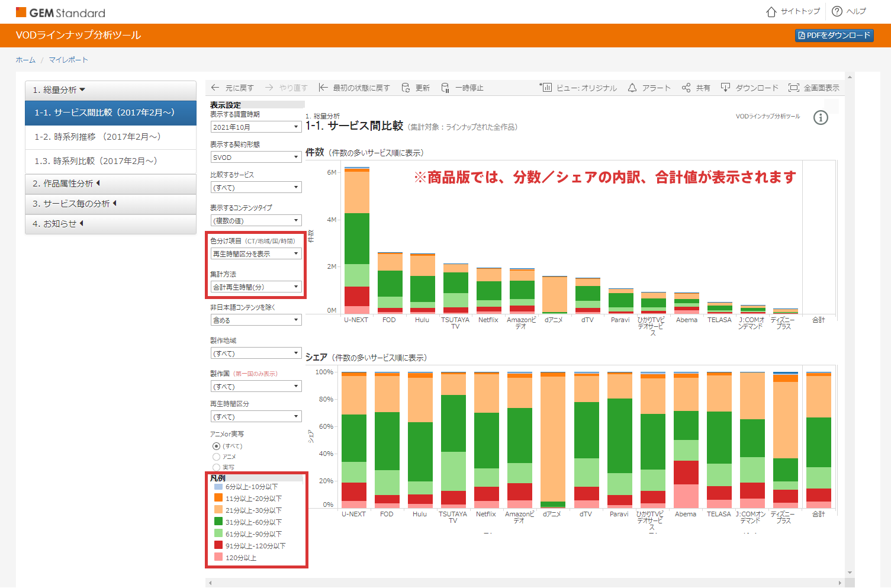Expand the 4. お知らせ section
891x588 pixels.
(x=111, y=224)
